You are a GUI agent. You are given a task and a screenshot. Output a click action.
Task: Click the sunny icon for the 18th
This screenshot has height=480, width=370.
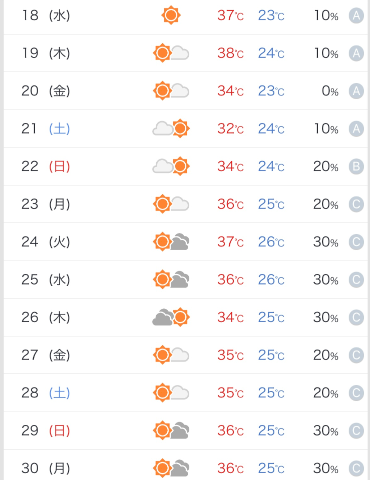click(x=171, y=15)
